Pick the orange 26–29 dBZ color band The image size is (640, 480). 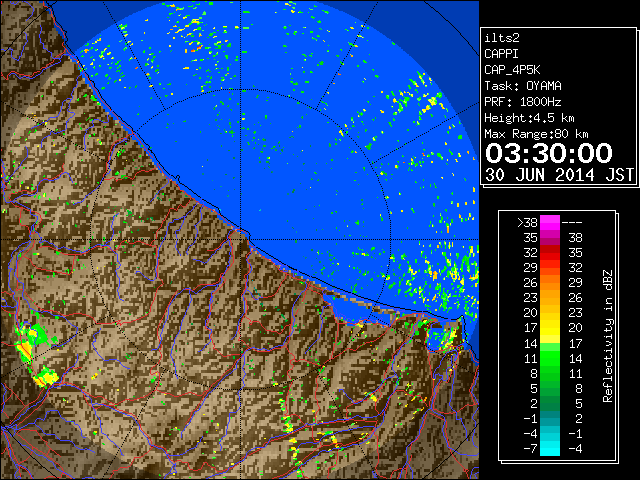[550, 283]
